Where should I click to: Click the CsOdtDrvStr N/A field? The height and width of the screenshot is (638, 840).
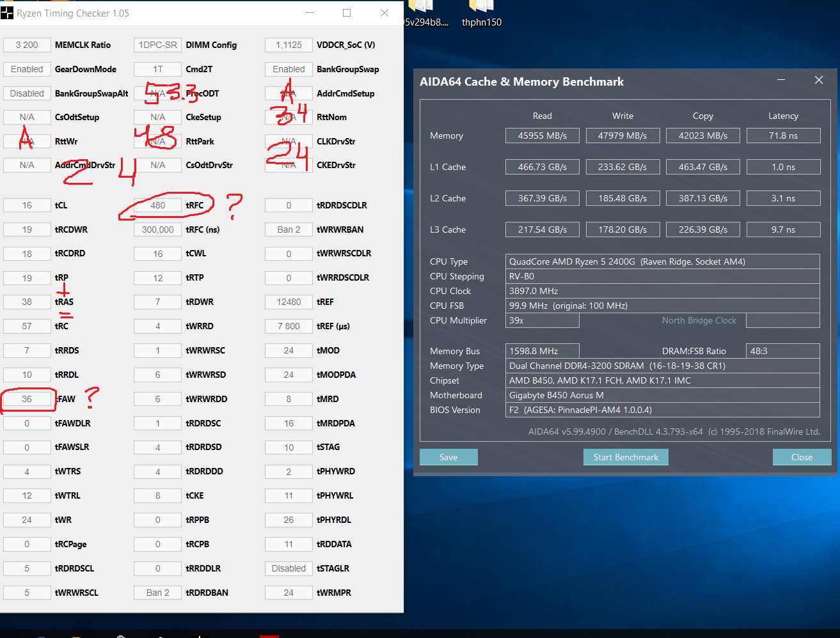[158, 165]
